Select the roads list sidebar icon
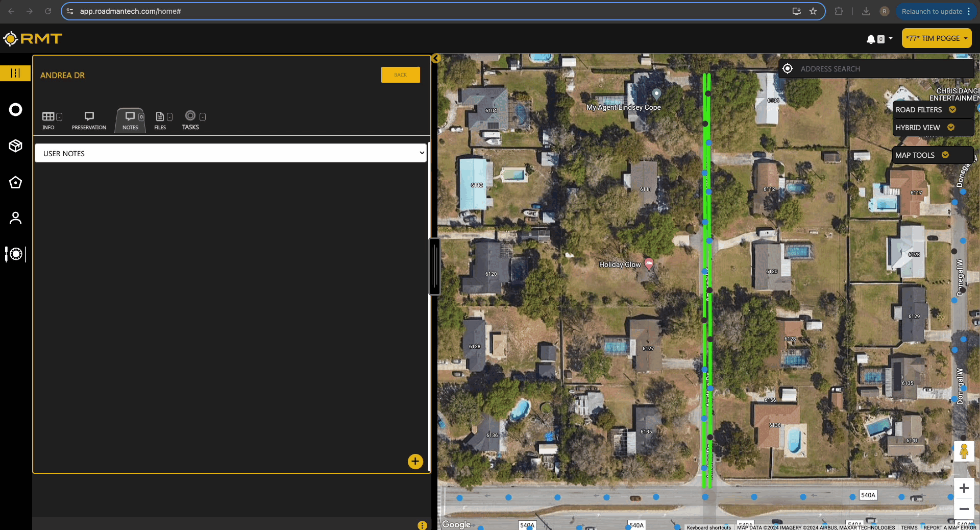980x530 pixels. pos(15,73)
